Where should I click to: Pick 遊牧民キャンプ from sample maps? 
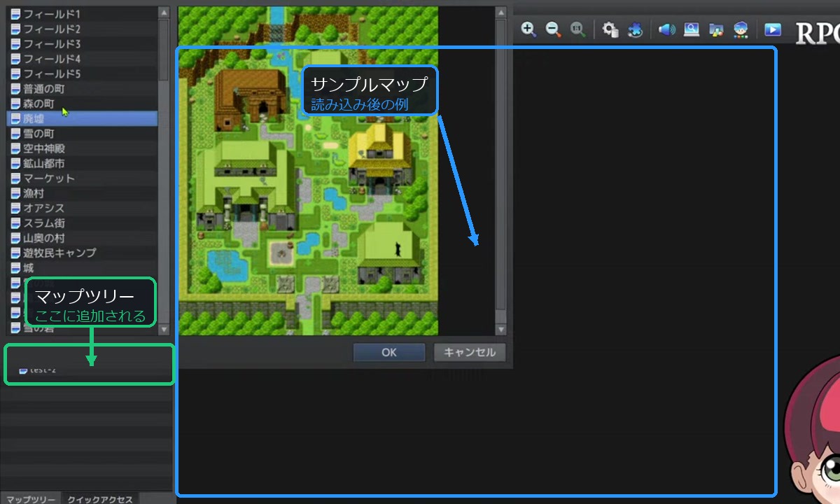point(82,253)
